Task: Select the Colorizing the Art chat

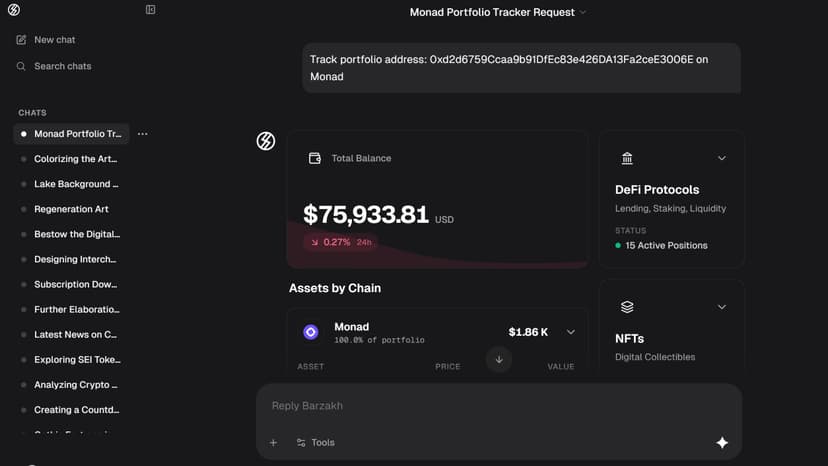Action: pos(77,159)
